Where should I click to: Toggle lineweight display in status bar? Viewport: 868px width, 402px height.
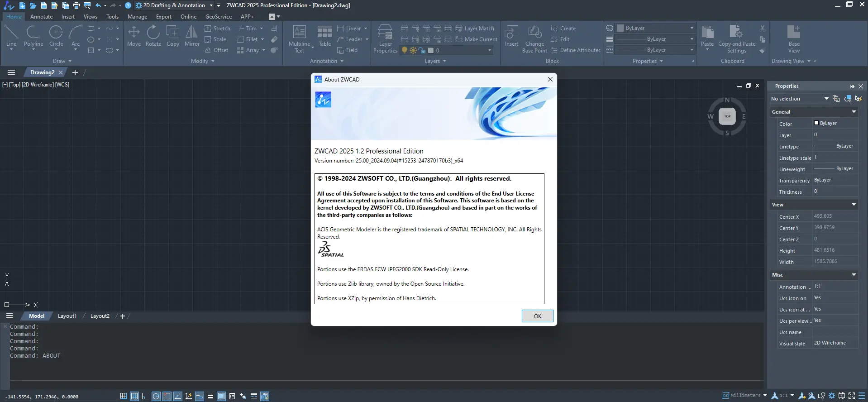(x=210, y=396)
